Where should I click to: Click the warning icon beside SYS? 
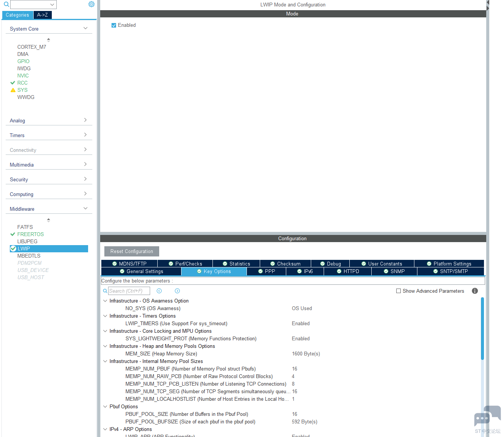(x=14, y=90)
